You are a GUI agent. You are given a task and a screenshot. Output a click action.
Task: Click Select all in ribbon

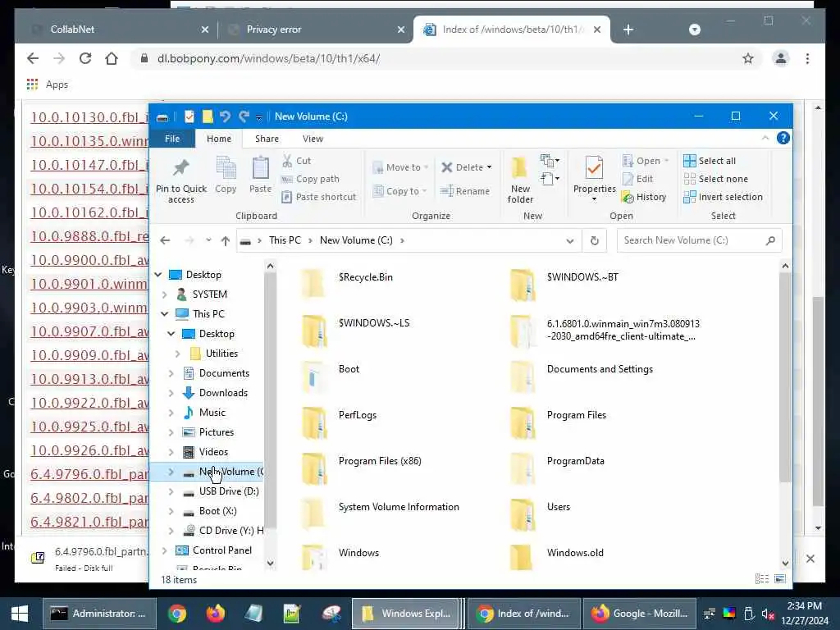point(710,161)
